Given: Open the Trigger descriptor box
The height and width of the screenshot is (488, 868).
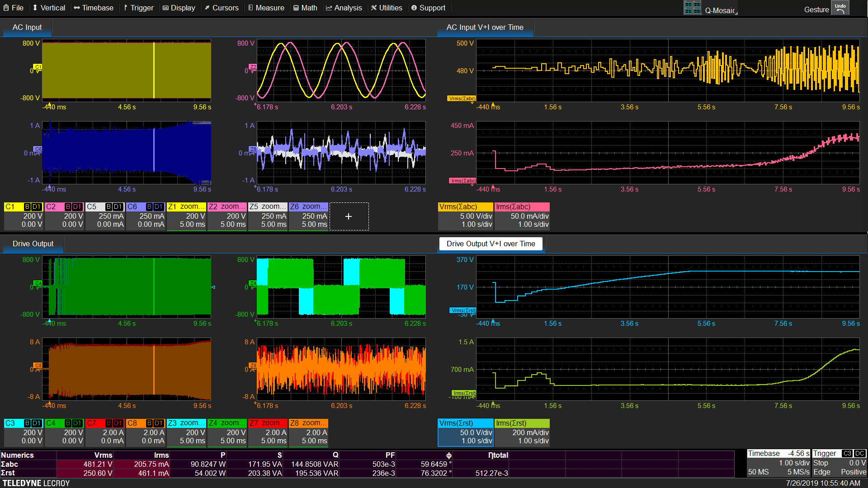Looking at the screenshot, I should point(839,463).
